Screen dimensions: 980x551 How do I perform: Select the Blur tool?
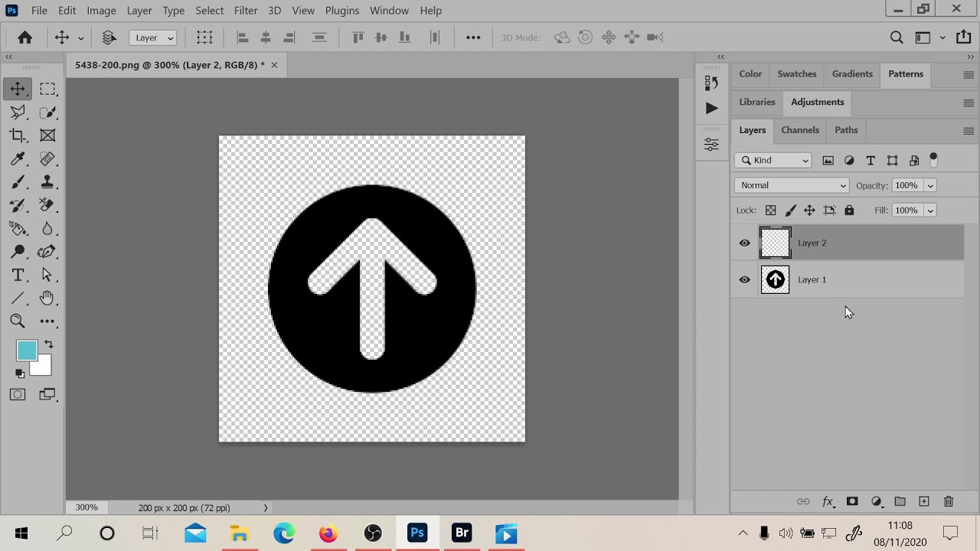click(x=47, y=228)
